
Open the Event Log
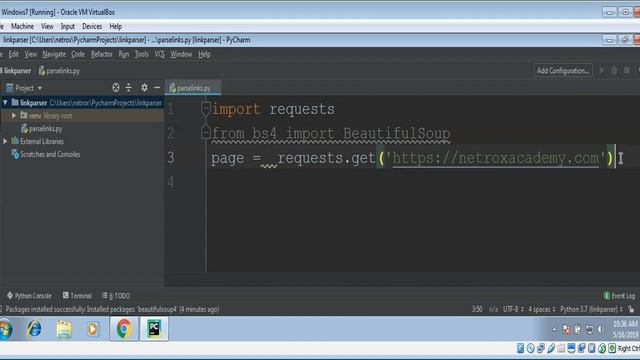point(619,296)
